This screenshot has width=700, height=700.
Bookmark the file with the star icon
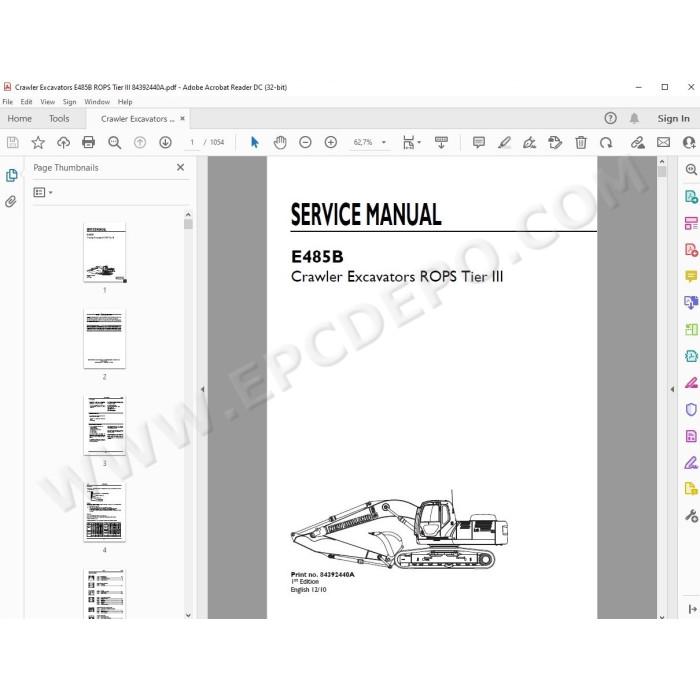pyautogui.click(x=38, y=142)
